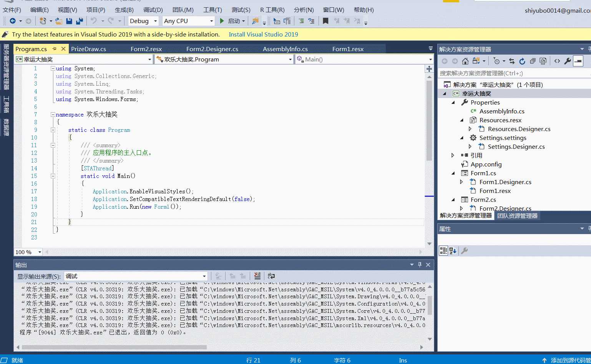The image size is (591, 364).
Task: Click Collapse All in Solution Explorer
Action: 532,61
